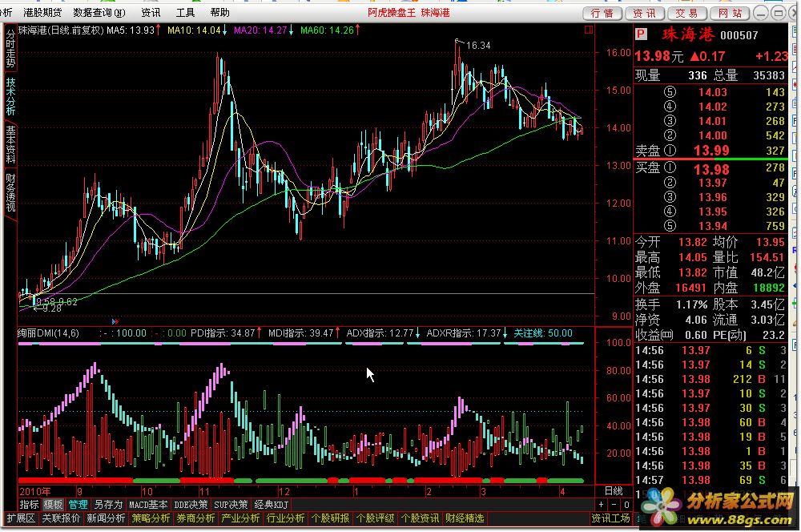Image resolution: width=801 pixels, height=532 pixels.
Task: Click the PDI指示: 34.87 label
Action: (x=223, y=333)
